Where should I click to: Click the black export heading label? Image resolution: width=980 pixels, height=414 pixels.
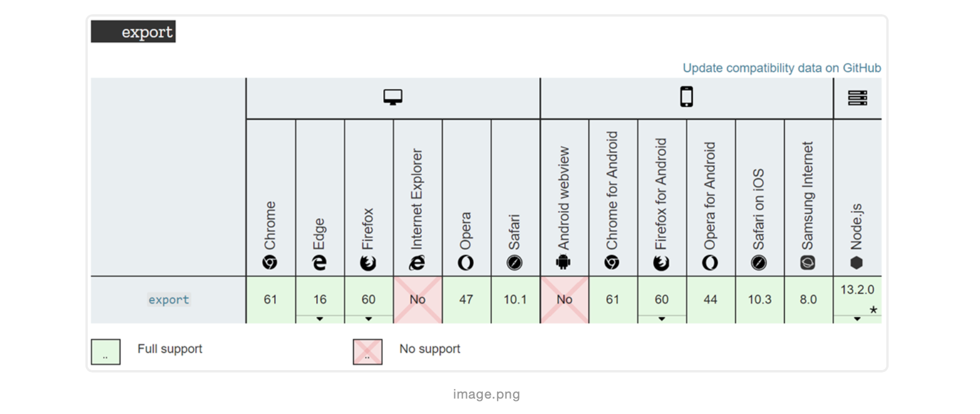pyautogui.click(x=133, y=31)
